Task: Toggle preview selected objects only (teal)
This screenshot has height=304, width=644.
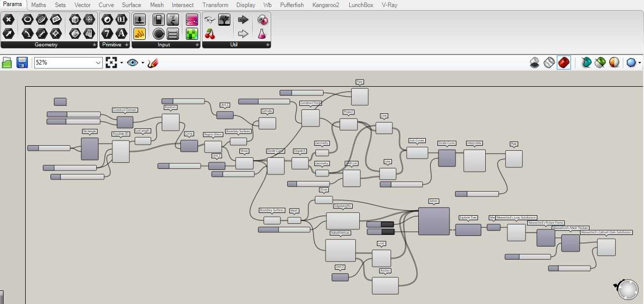Action: click(x=586, y=63)
